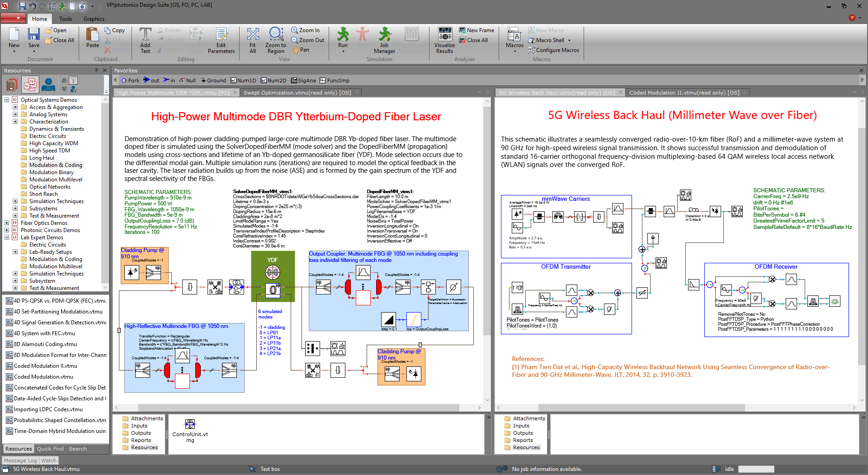Open the Quick Find tab in Resources
This screenshot has height=475, width=868.
(50, 449)
